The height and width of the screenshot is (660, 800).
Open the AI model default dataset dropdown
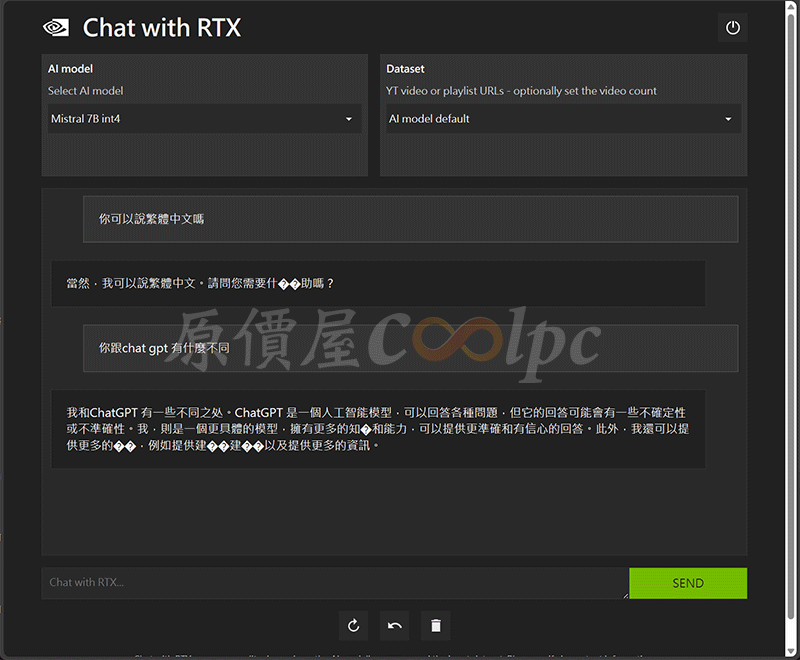(563, 119)
